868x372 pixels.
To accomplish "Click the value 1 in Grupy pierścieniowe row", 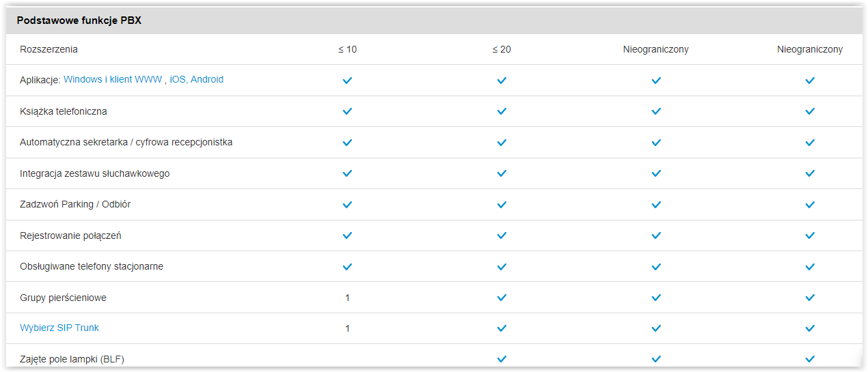I will pyautogui.click(x=347, y=298).
